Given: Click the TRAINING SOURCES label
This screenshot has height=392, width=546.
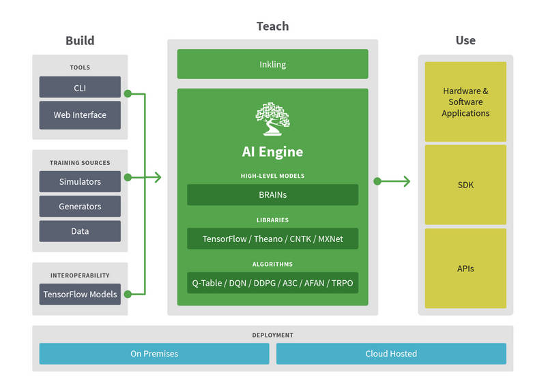Looking at the screenshot, I should tap(80, 163).
